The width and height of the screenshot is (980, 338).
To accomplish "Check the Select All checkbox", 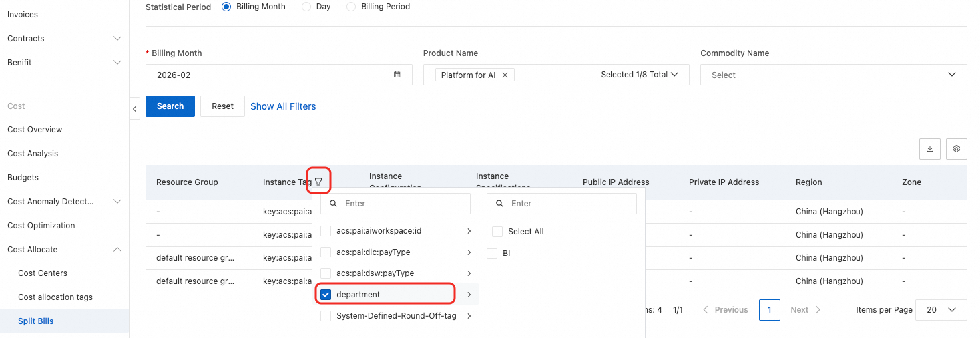I will pos(497,232).
